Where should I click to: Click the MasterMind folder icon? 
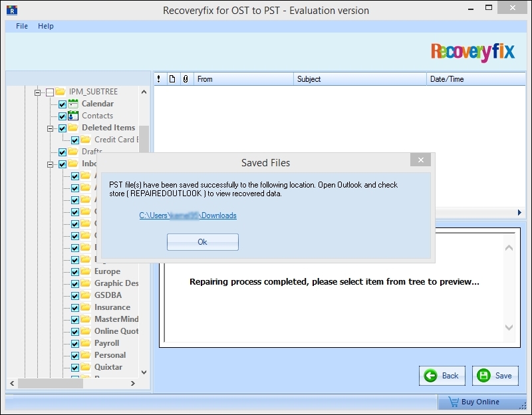[x=86, y=319]
